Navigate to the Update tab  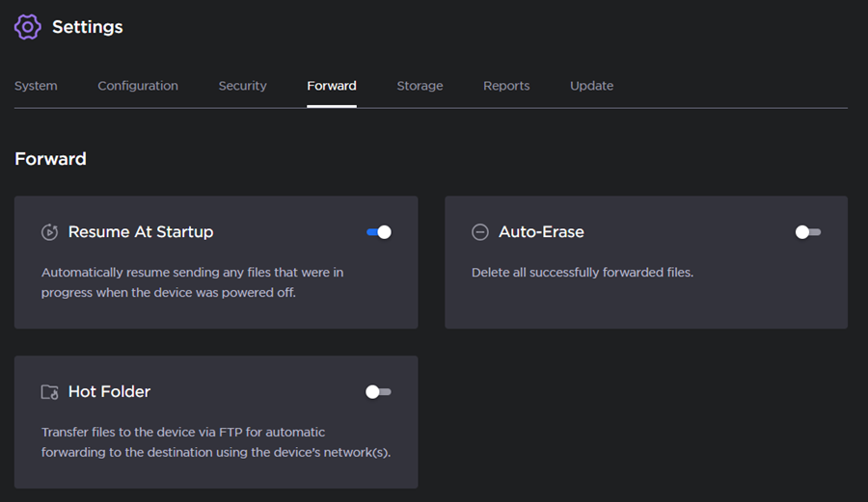tap(591, 86)
